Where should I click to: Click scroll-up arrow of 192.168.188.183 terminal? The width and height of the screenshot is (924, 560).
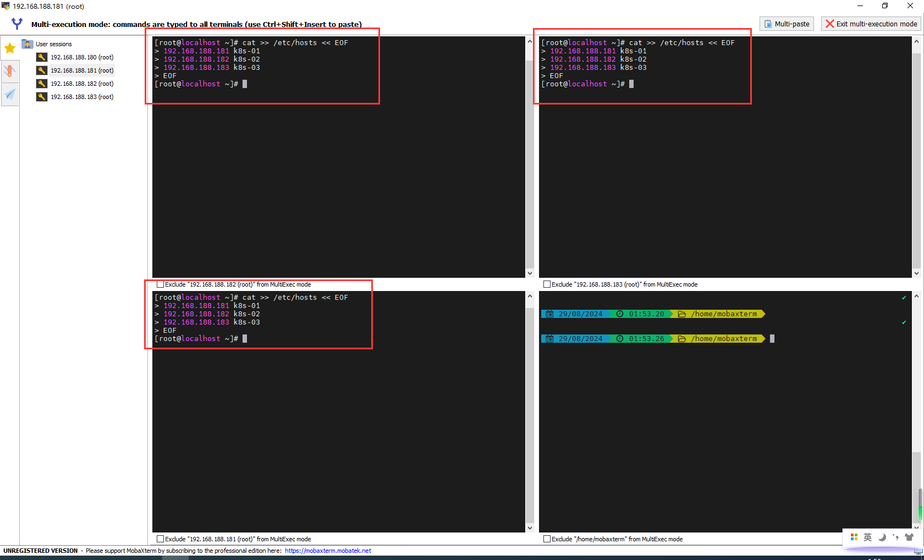[x=916, y=41]
